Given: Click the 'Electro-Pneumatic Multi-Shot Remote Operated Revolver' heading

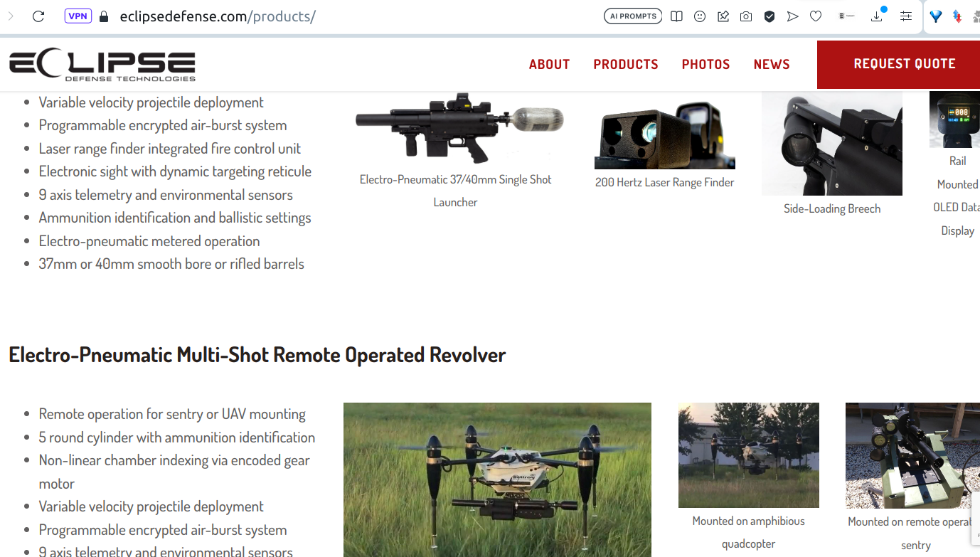Looking at the screenshot, I should tap(257, 354).
